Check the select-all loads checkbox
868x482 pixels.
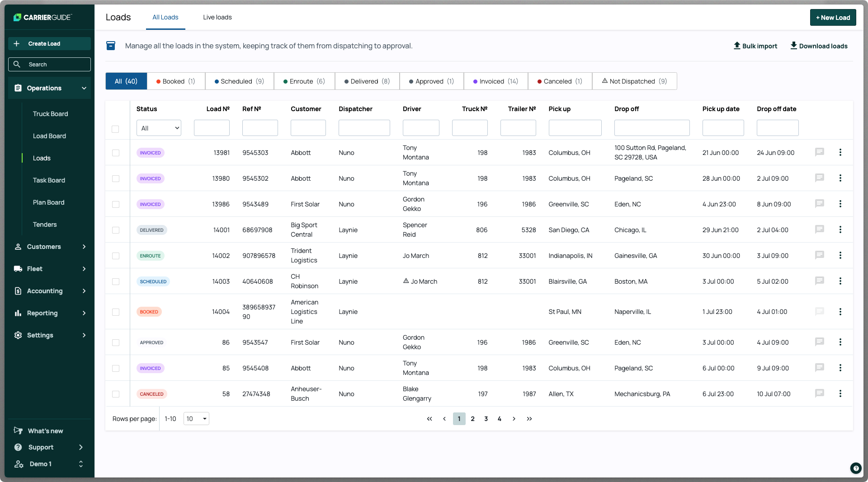tap(115, 129)
